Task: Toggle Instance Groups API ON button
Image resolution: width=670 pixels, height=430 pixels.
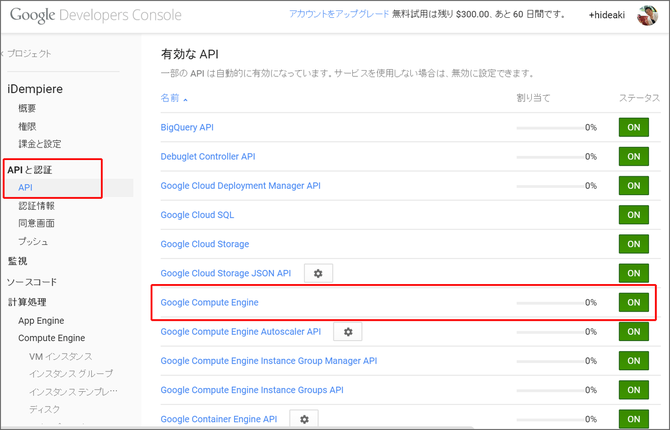Action: coord(634,390)
